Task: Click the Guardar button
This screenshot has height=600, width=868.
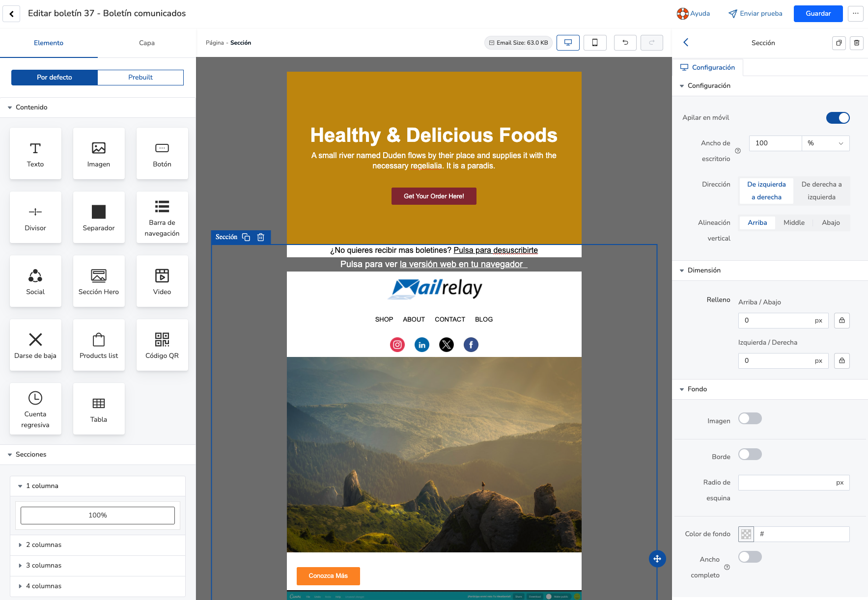Action: tap(818, 14)
